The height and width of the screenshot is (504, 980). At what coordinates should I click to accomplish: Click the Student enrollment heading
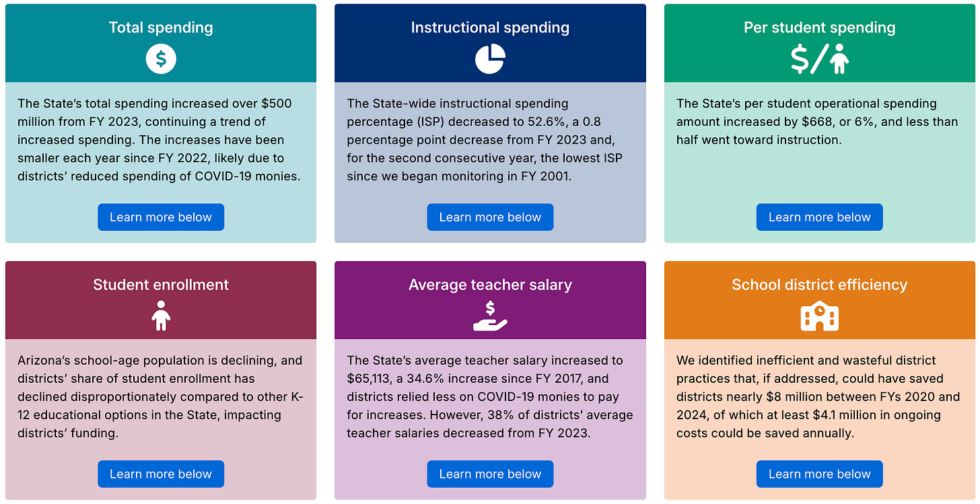161,285
